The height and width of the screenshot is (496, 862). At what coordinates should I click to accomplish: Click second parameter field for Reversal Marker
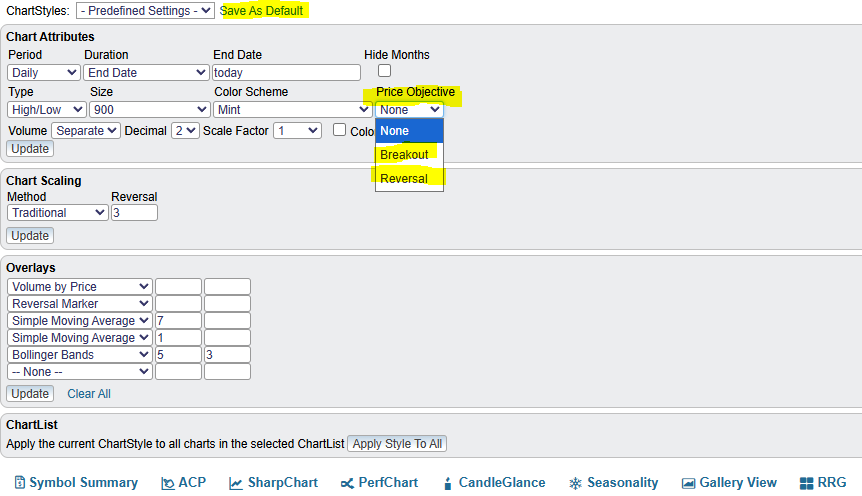pos(228,304)
